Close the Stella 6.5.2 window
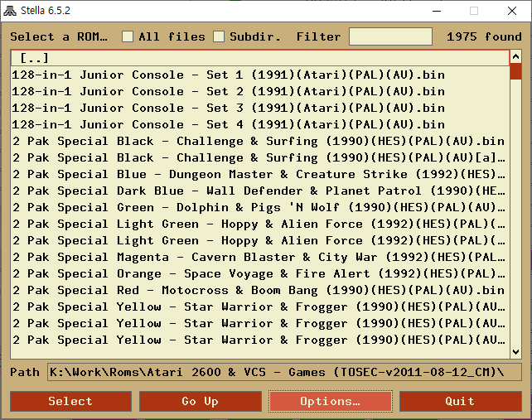Screen dimensions: 532x420 [512, 11]
